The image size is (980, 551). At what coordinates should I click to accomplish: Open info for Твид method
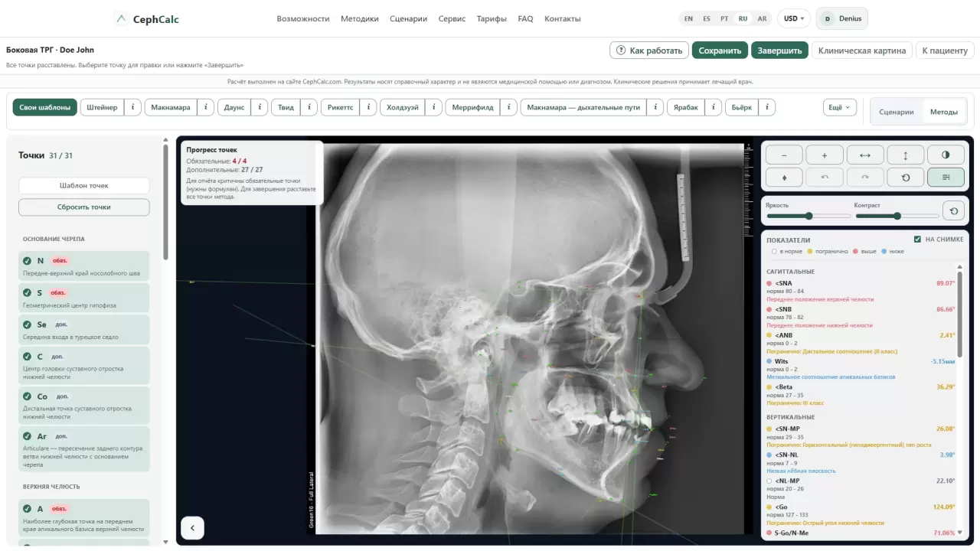point(309,107)
